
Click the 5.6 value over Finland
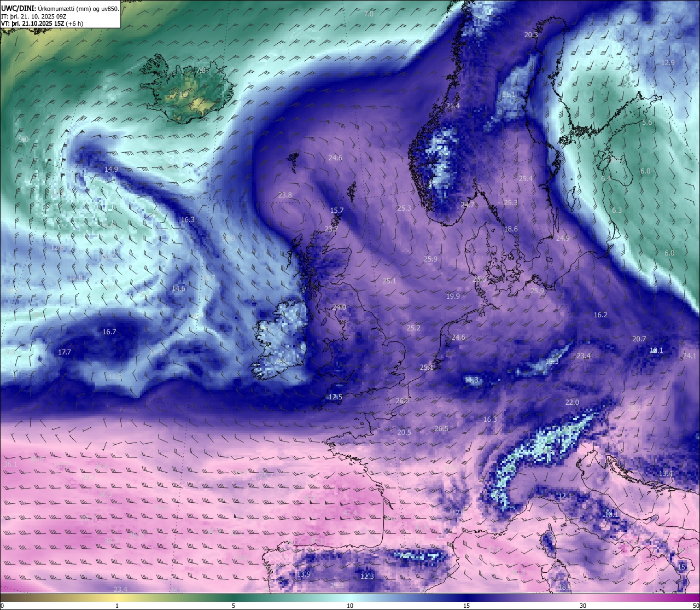647,123
